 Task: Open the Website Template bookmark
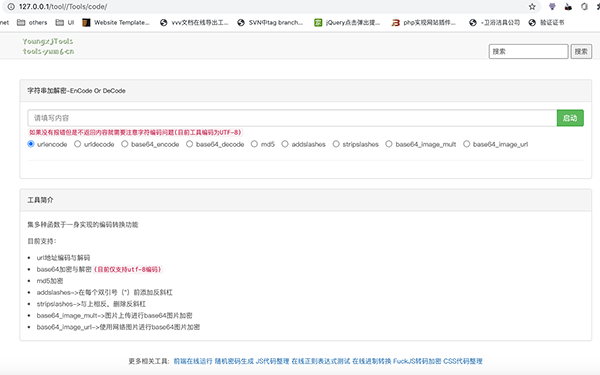(116, 23)
